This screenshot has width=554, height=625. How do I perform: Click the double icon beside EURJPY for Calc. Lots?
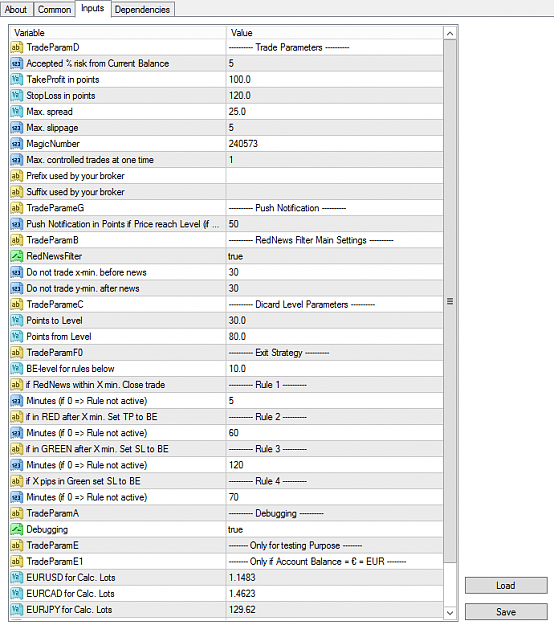point(16,609)
